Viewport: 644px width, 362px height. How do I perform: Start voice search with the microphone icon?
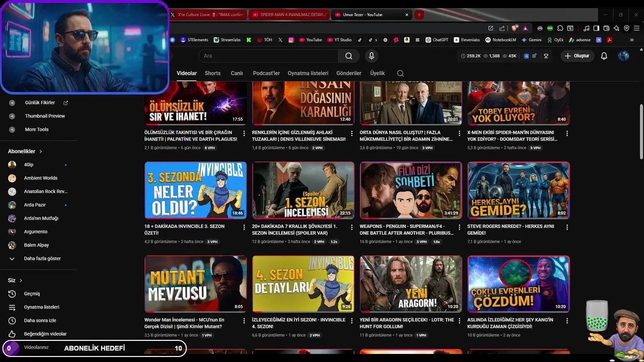[x=371, y=56]
